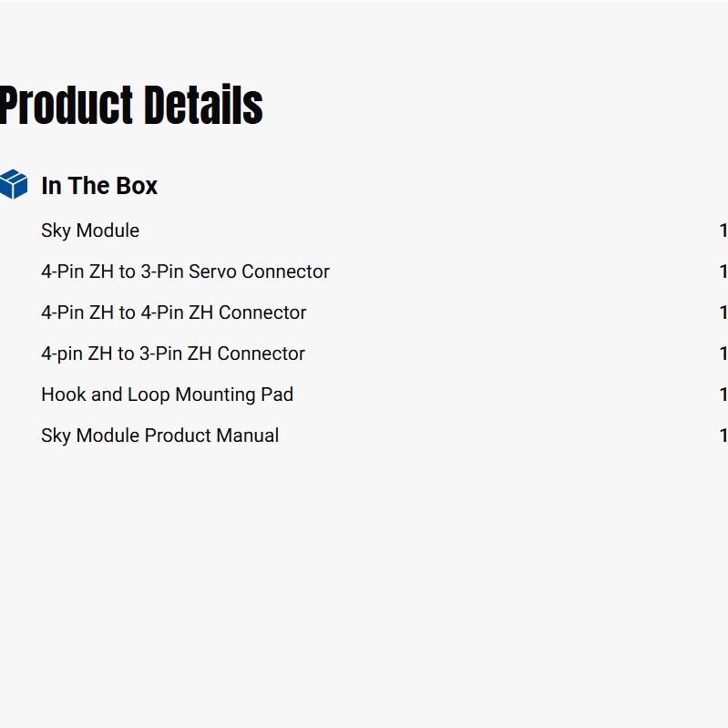Click quantity beside Hook and Loop Mounting Pad
The image size is (728, 728).
[723, 395]
